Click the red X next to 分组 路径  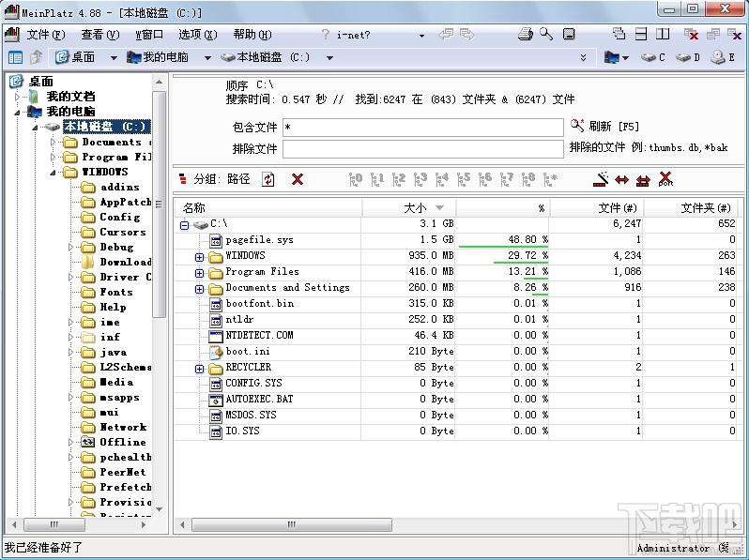298,179
